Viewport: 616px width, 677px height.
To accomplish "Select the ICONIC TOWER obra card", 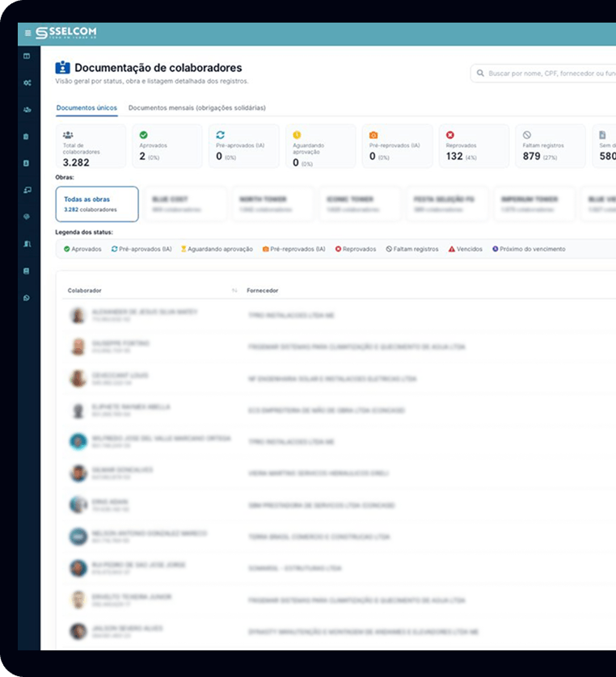I will tap(361, 204).
